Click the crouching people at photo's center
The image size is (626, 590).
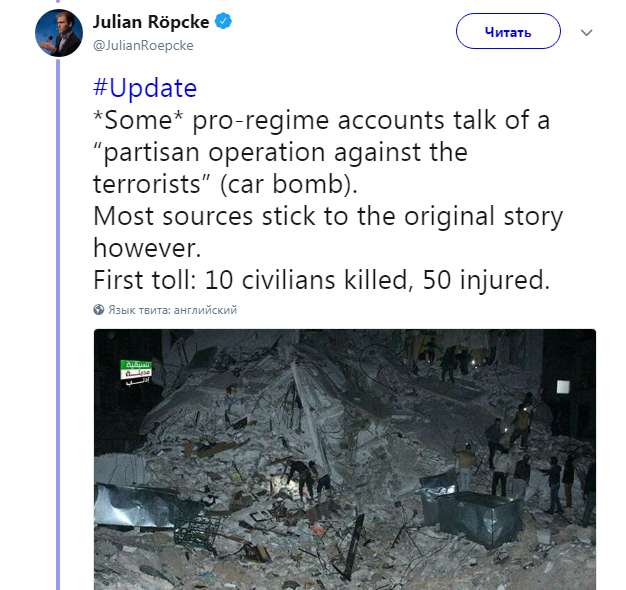pos(303,477)
